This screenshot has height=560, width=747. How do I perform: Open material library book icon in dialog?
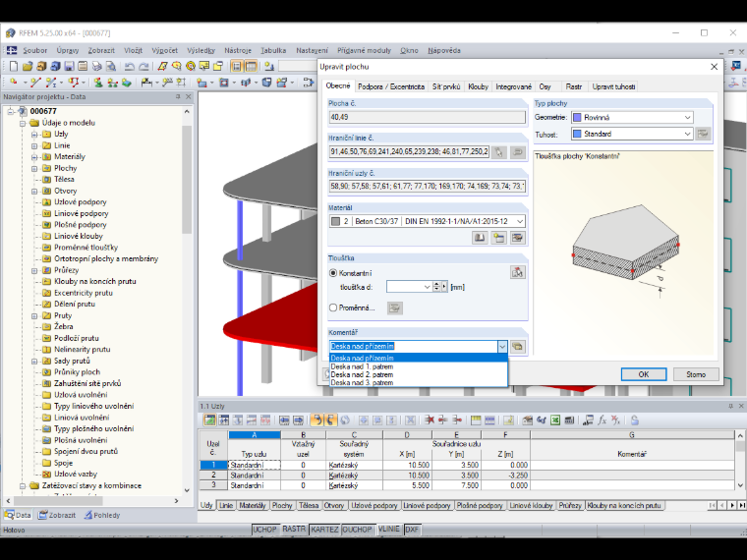coord(480,237)
